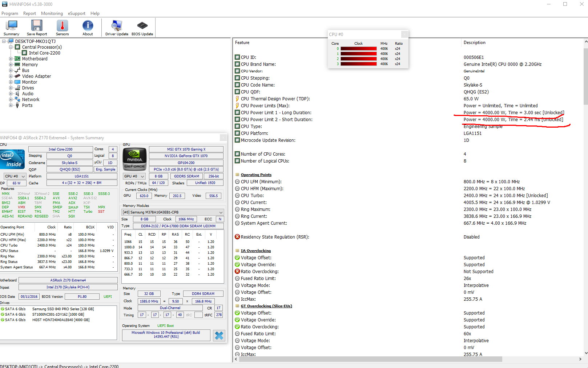Expand the Motherboard tree node

(11, 59)
